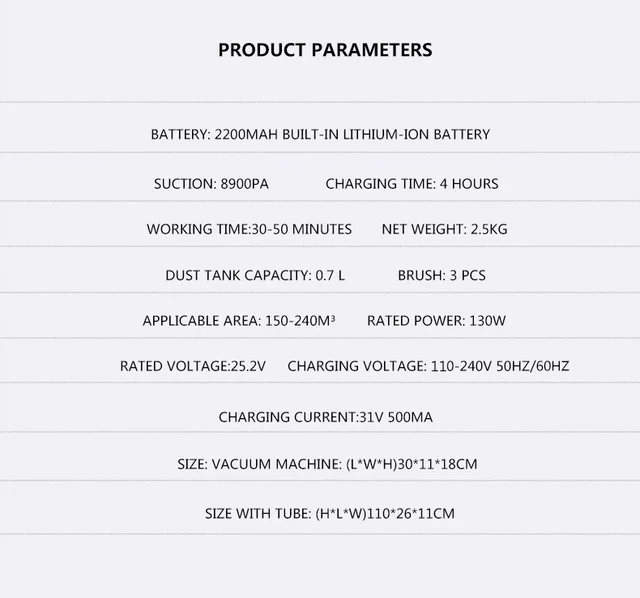Click the word BATTERY in the first row

(179, 134)
